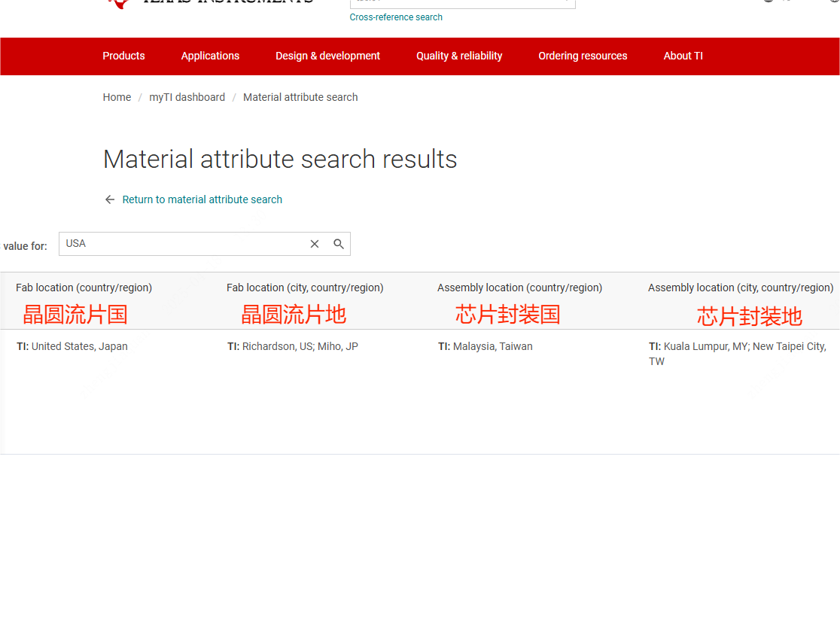Click the magnifier search icon beside USA

coord(339,244)
